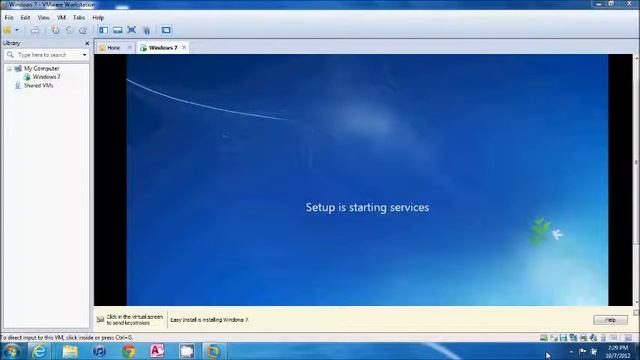Show hidden system tray icons

(571, 351)
